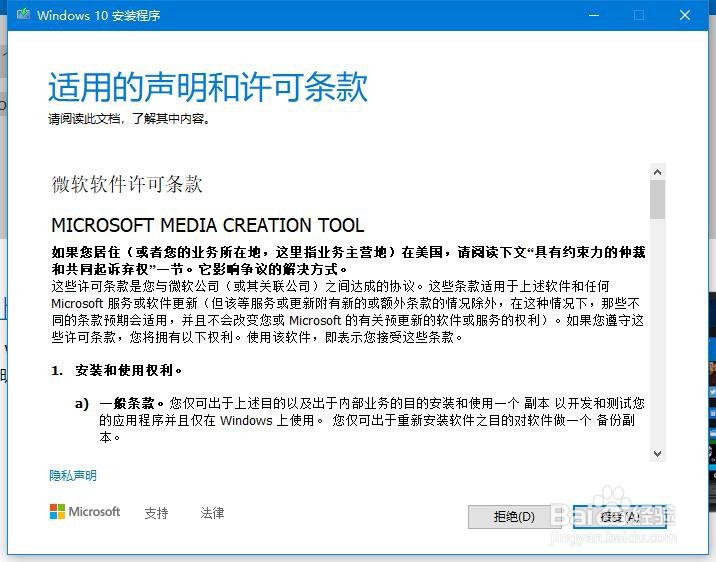Open the 支持 support link
The width and height of the screenshot is (716, 562).
pos(156,513)
